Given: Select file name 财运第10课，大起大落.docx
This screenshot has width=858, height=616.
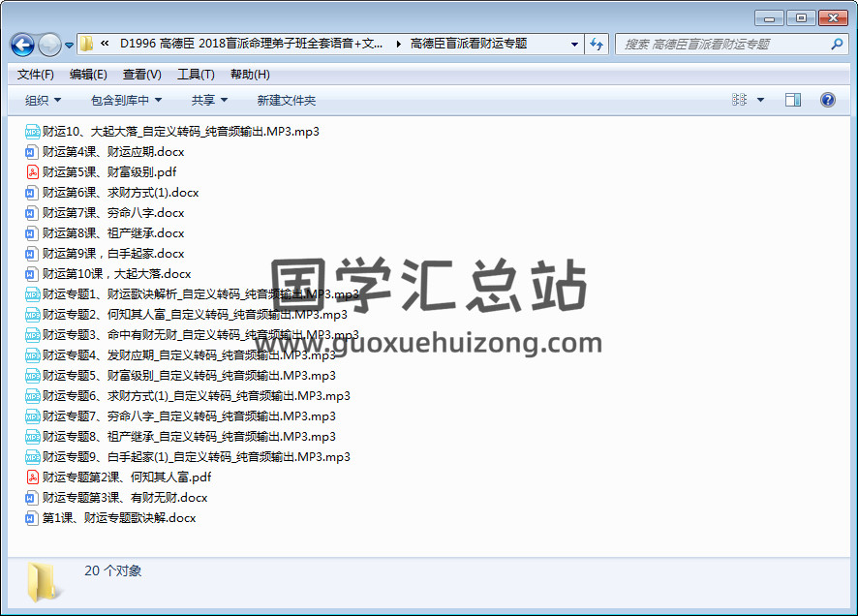Looking at the screenshot, I should [116, 273].
